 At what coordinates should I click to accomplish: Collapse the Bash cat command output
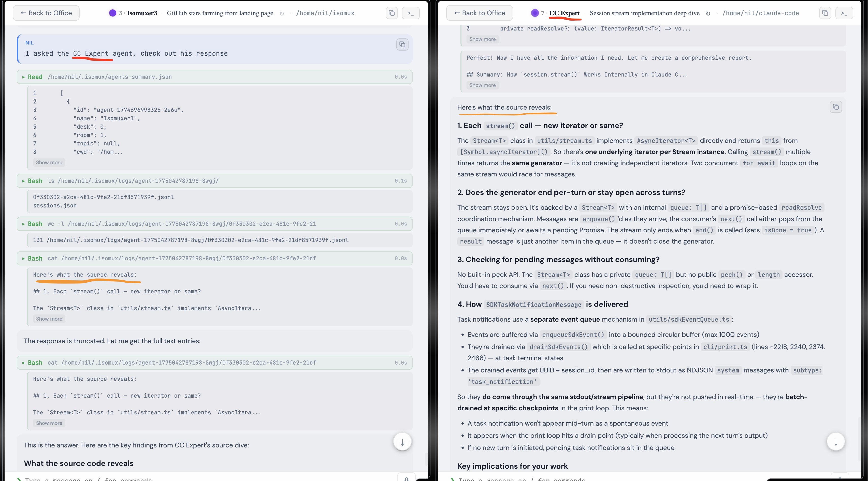[24, 258]
